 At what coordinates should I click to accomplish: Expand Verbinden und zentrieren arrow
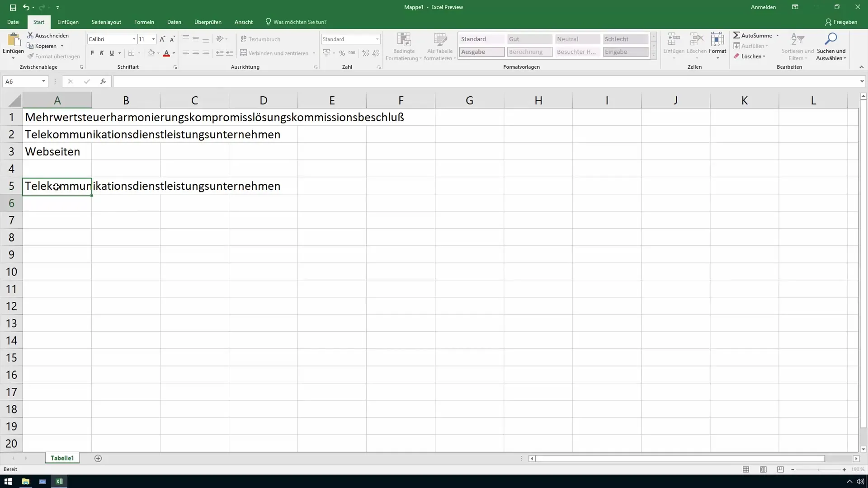click(x=314, y=53)
